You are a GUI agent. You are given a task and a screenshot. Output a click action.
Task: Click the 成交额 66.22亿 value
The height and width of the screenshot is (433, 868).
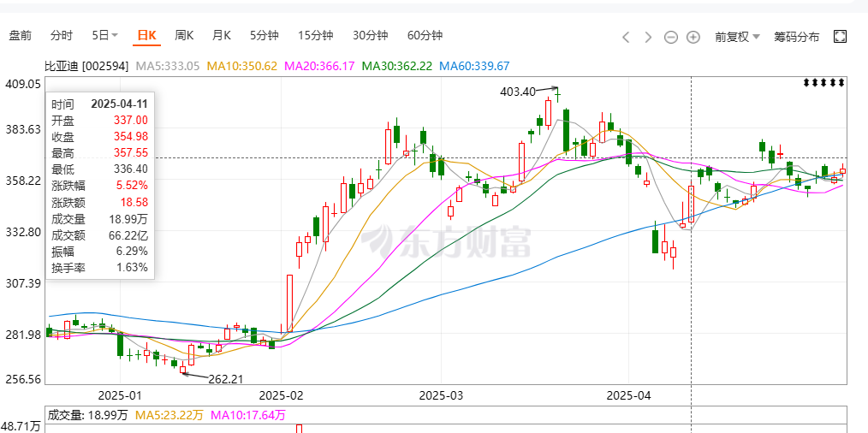click(128, 235)
